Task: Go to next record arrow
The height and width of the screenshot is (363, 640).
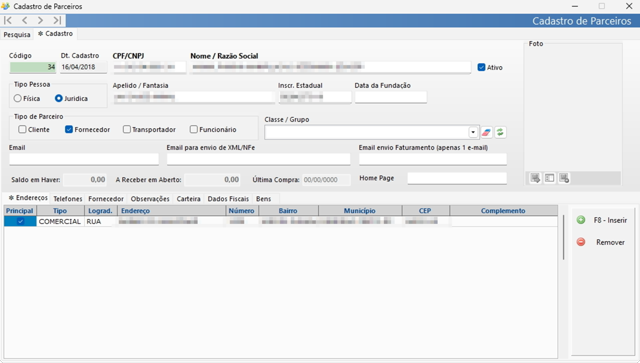Action: 40,20
